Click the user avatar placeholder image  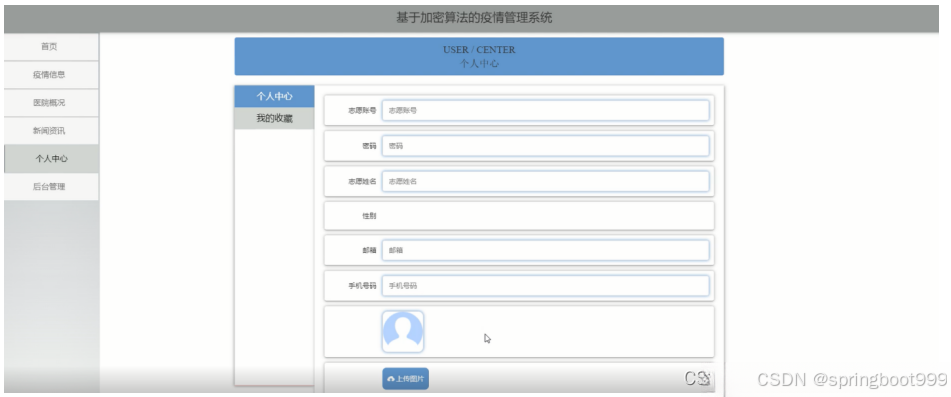(x=403, y=332)
